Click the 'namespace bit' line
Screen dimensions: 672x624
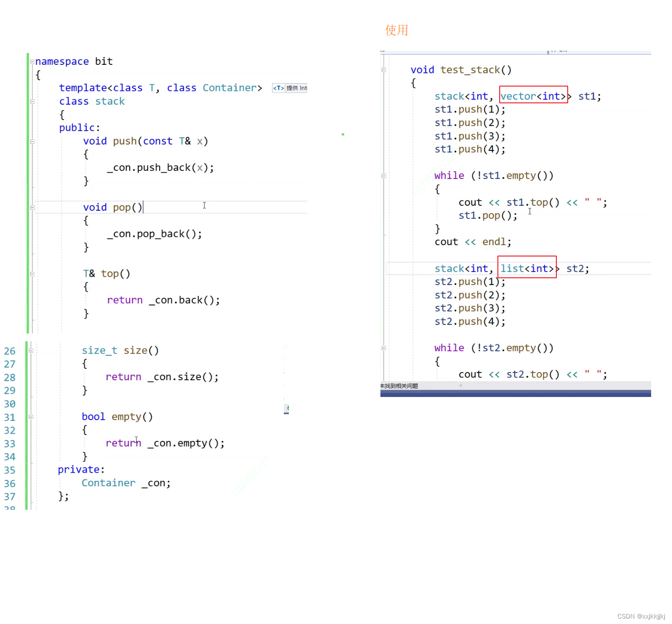pos(74,62)
